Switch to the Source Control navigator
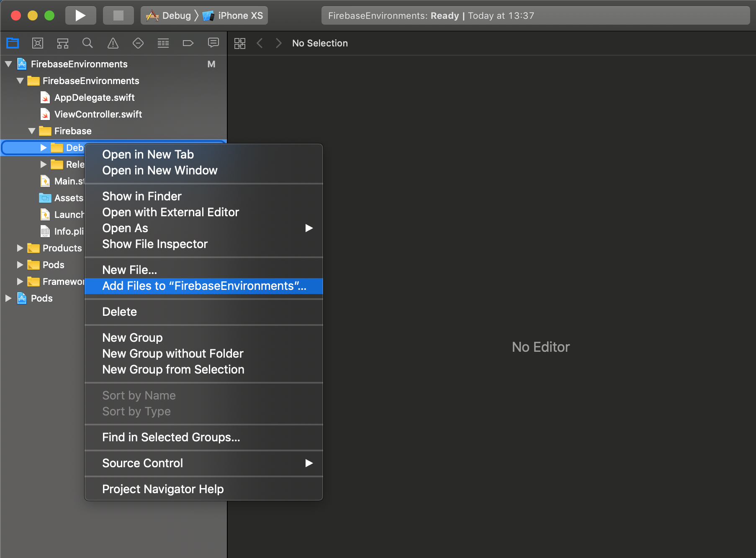 point(38,43)
